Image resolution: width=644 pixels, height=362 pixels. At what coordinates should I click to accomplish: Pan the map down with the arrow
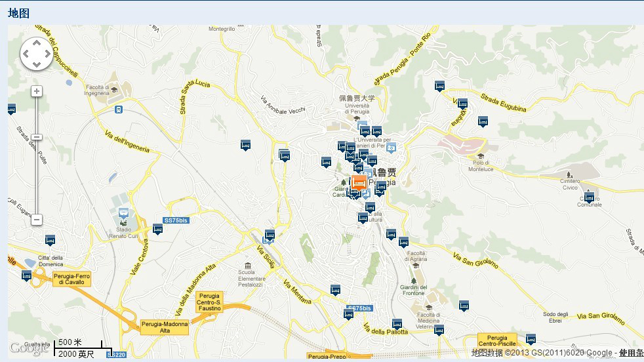point(36,64)
